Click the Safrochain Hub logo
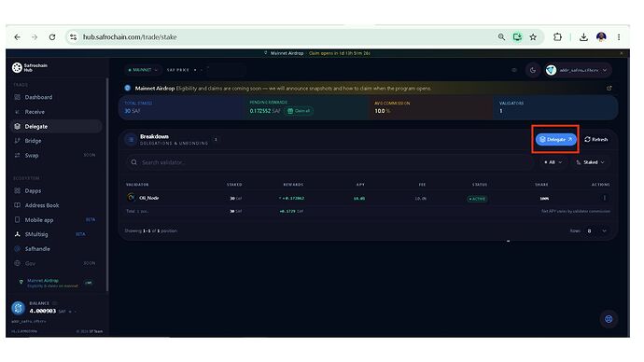Screen dimensions: 644x362 (30, 67)
